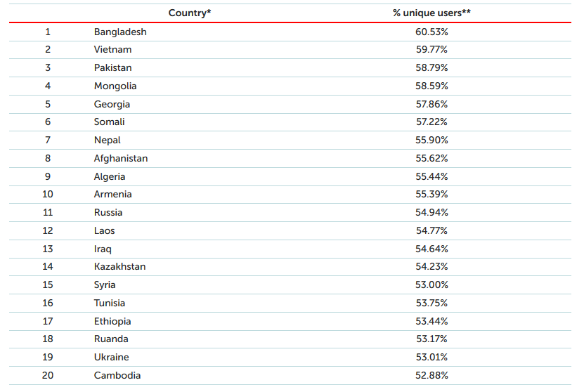Select the Bangladesh country cell
Viewport: 584px width, 392px height.
(120, 32)
